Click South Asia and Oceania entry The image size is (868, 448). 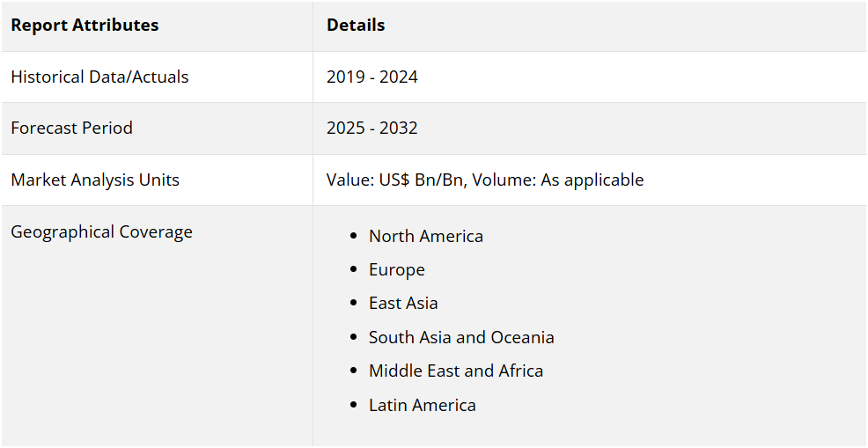click(x=461, y=337)
